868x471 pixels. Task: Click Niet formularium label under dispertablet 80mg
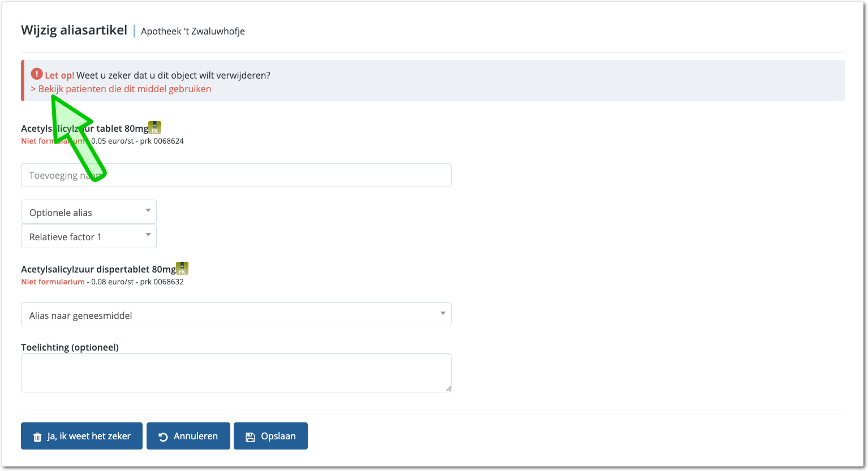point(53,282)
